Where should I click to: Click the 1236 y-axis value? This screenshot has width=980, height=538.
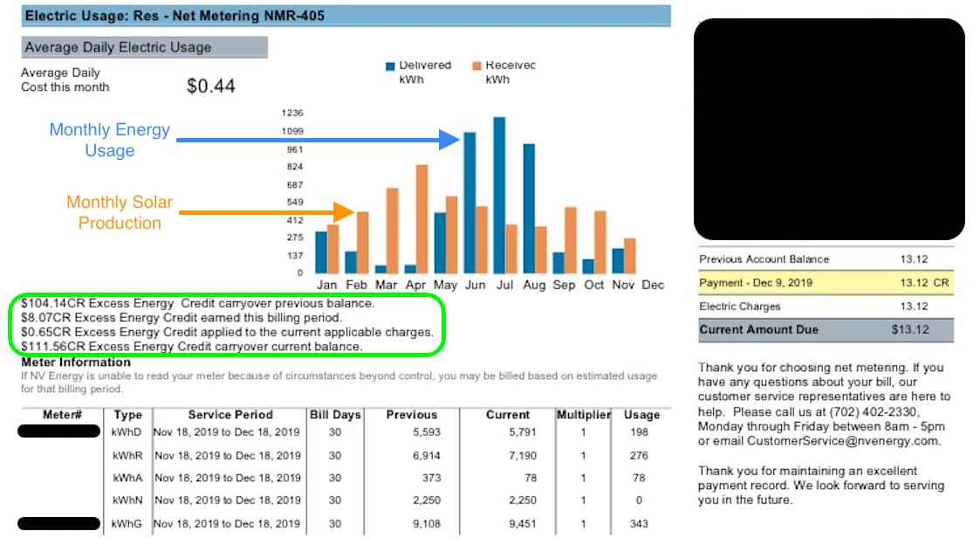[x=292, y=114]
